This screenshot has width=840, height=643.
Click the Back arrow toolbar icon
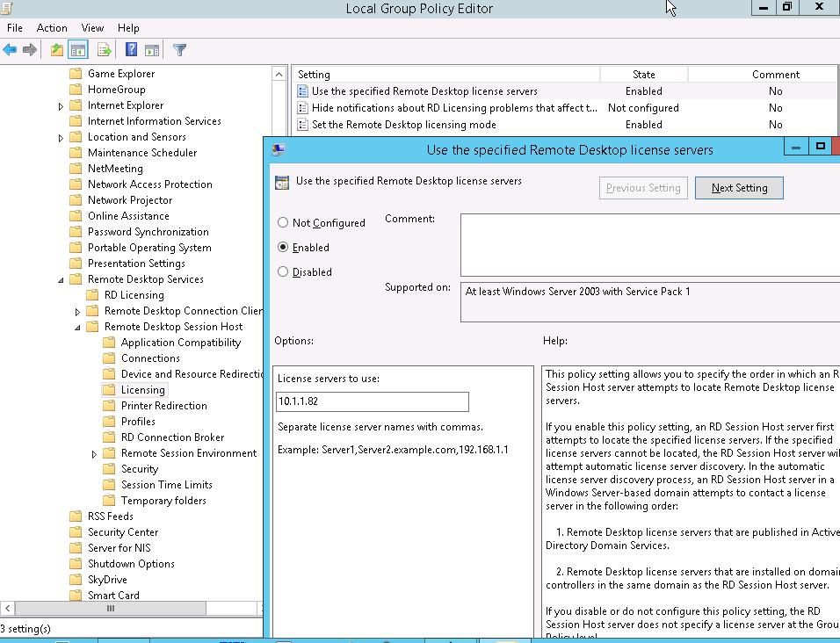tap(11, 50)
